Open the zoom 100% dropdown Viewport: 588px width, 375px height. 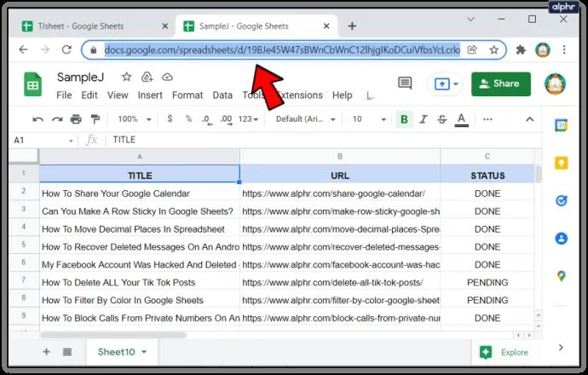135,119
